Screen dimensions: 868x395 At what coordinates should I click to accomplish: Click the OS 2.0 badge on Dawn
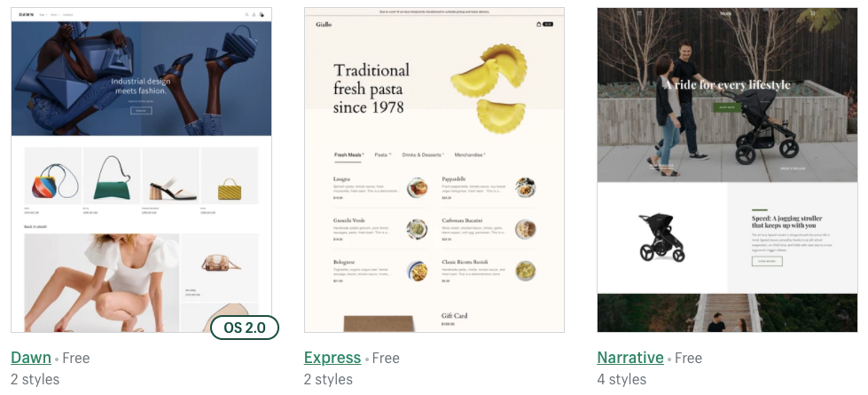[245, 328]
